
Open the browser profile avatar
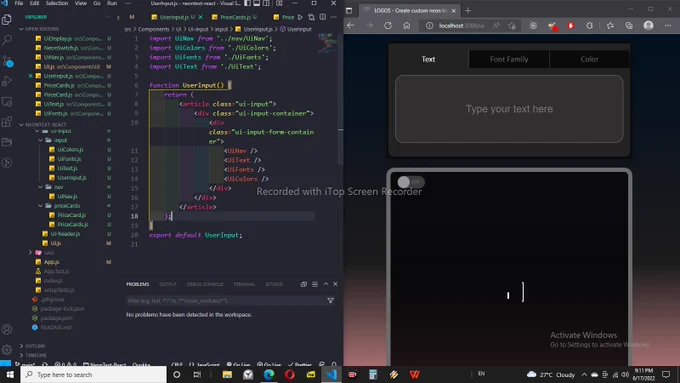(648, 26)
